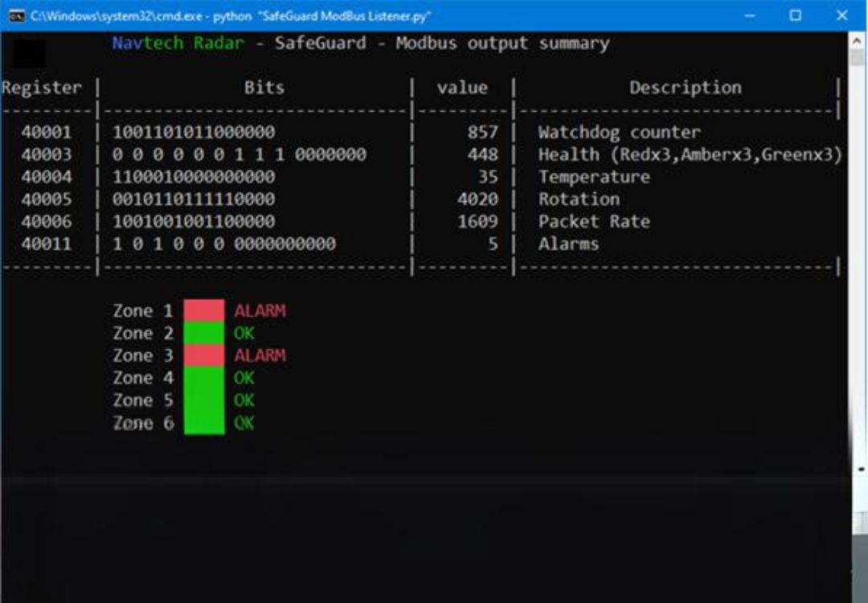Click value 857
This screenshot has width=868, height=603.
(x=483, y=133)
